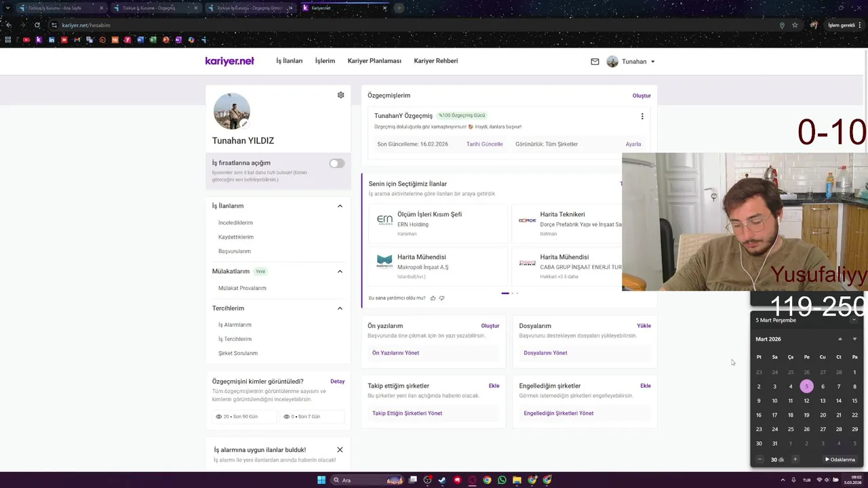This screenshot has width=868, height=488.
Task: Open the Gmail bookmark
Action: click(x=77, y=40)
